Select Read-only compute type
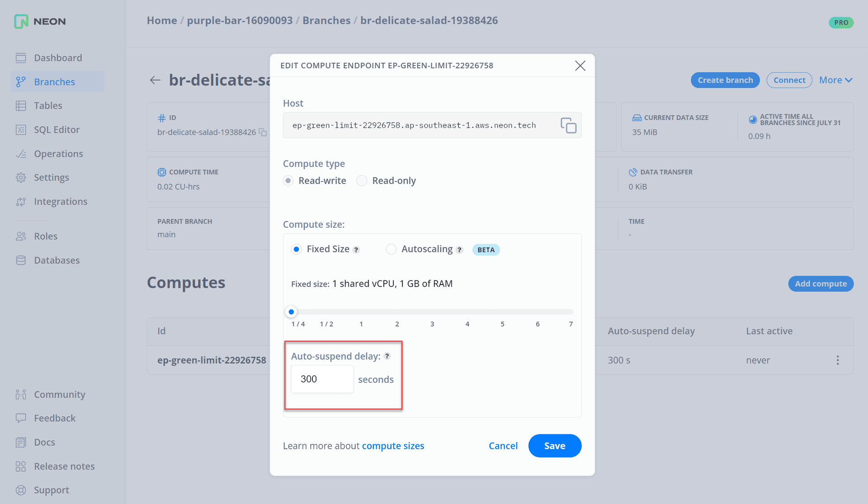868x504 pixels. 362,181
